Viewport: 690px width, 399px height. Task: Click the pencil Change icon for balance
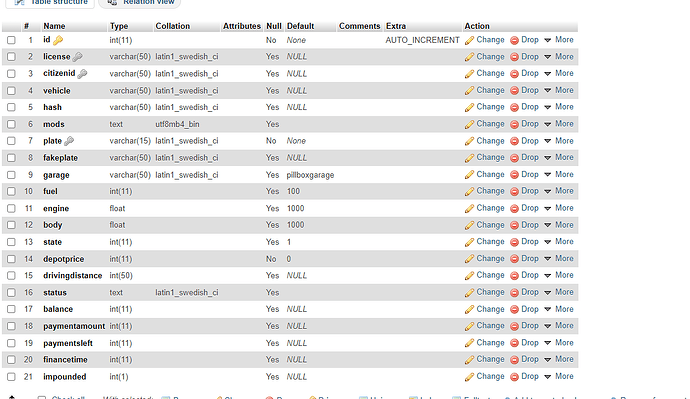pyautogui.click(x=469, y=309)
